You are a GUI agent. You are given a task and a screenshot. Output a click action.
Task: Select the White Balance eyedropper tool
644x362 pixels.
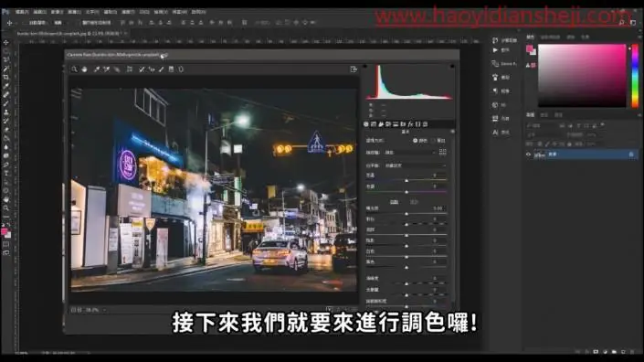(97, 69)
